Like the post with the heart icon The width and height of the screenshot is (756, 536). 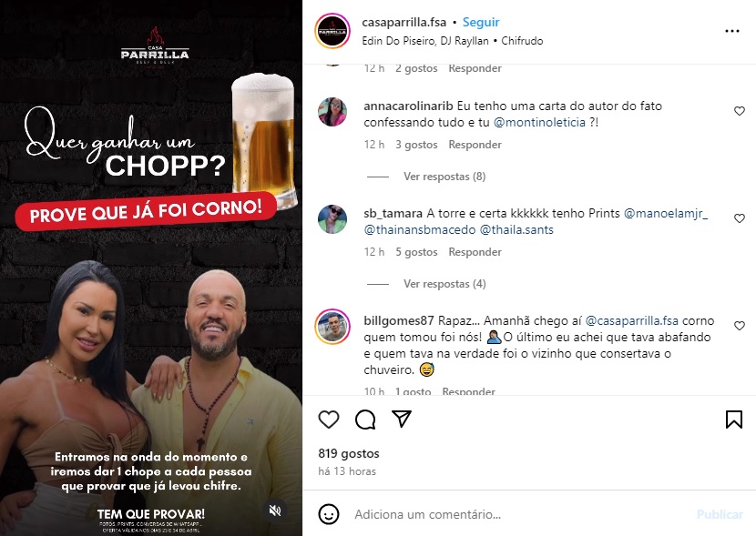click(x=329, y=420)
